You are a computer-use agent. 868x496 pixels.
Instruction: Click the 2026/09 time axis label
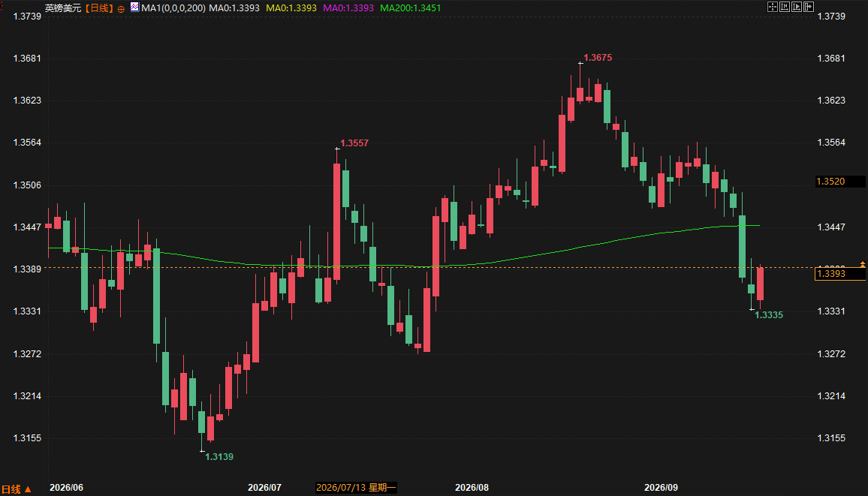661,488
